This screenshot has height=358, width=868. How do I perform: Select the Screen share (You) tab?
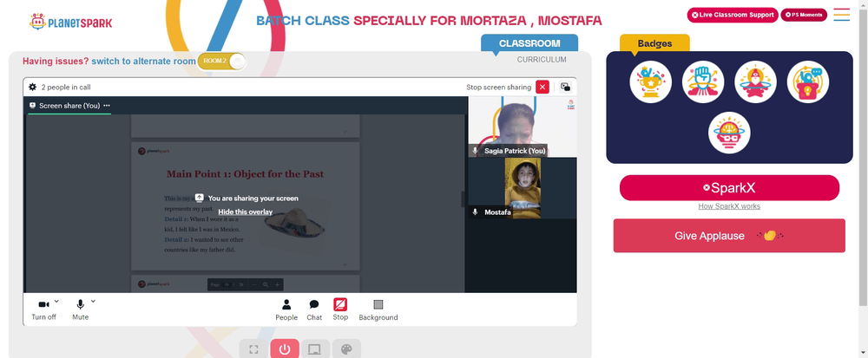click(x=69, y=106)
